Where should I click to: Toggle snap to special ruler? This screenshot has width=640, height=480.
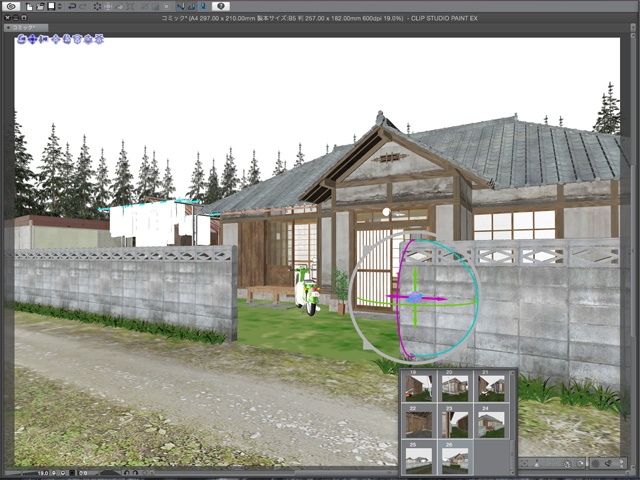pyautogui.click(x=192, y=7)
